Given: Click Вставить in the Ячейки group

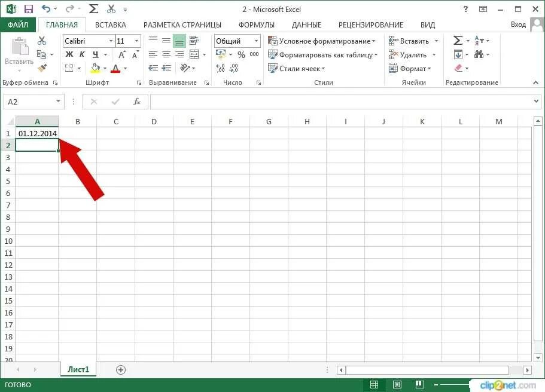Looking at the screenshot, I should (x=409, y=41).
